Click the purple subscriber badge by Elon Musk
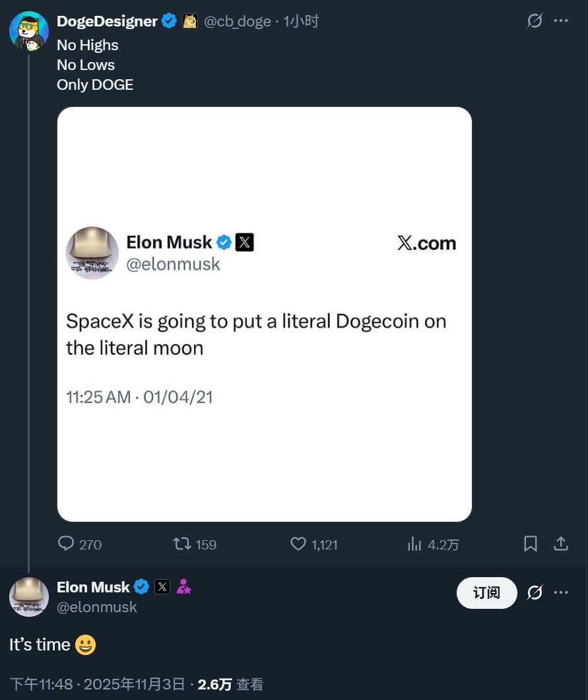588x700 pixels. [x=183, y=586]
